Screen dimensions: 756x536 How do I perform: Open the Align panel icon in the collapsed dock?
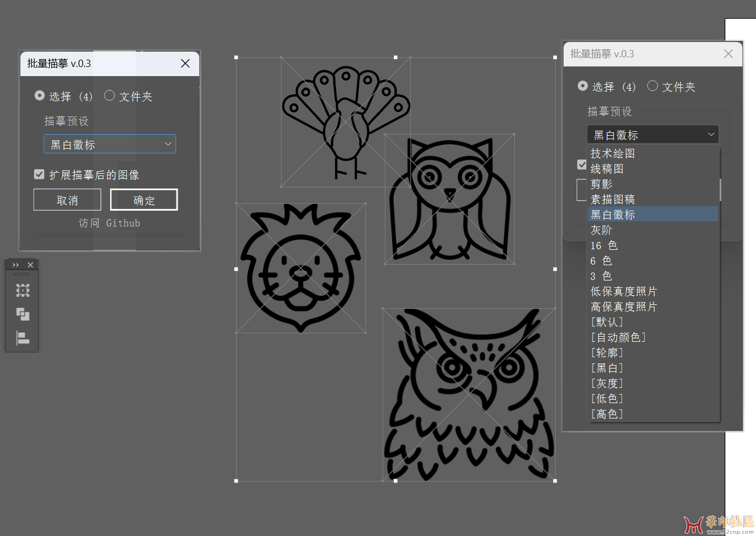[x=23, y=338]
